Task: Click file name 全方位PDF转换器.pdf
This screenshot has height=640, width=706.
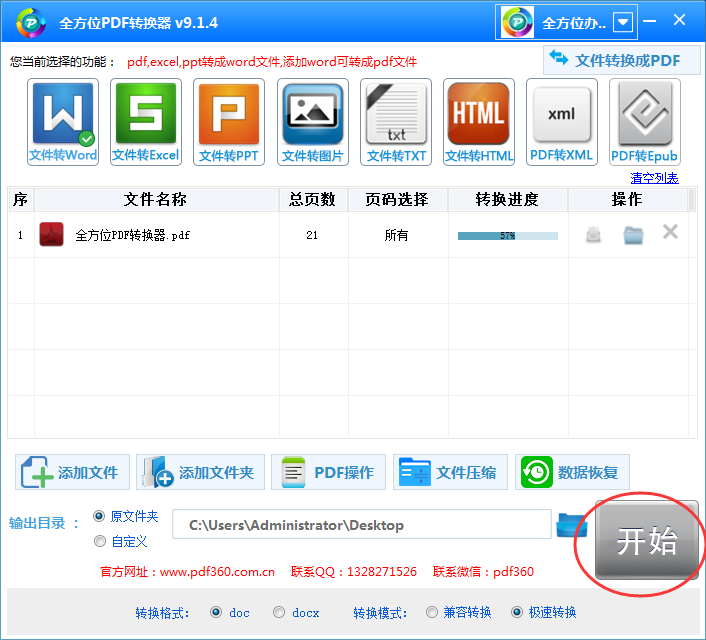Action: coord(132,235)
